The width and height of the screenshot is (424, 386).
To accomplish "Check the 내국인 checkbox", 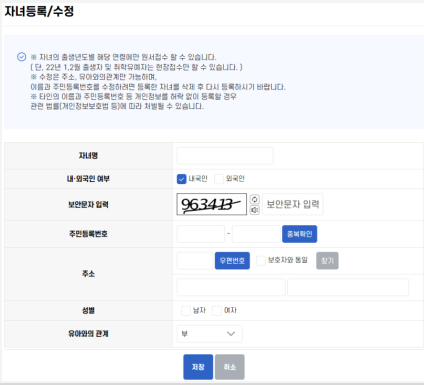I will click(x=181, y=179).
